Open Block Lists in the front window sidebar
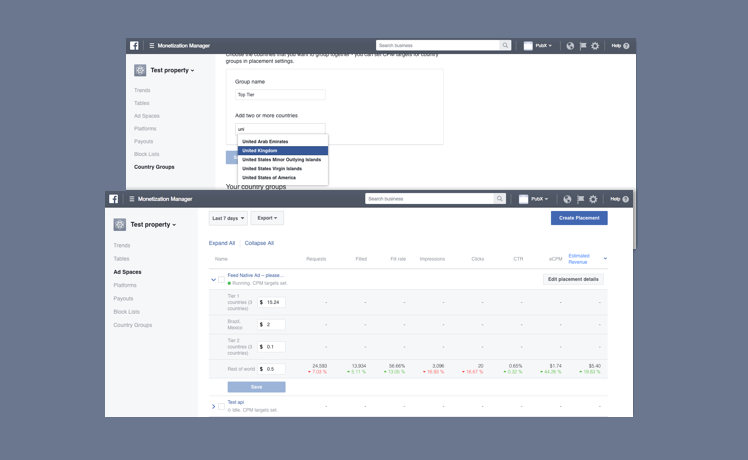This screenshot has height=460, width=748. (x=126, y=312)
